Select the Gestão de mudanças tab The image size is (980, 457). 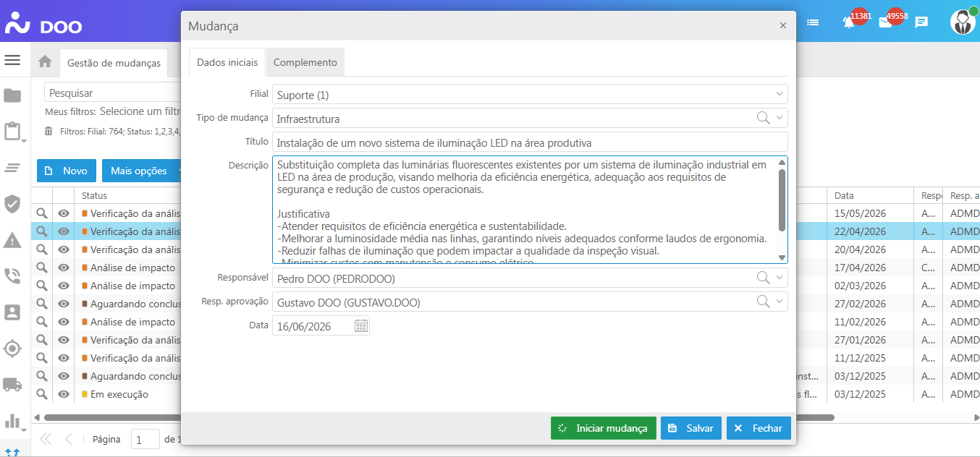coord(114,63)
